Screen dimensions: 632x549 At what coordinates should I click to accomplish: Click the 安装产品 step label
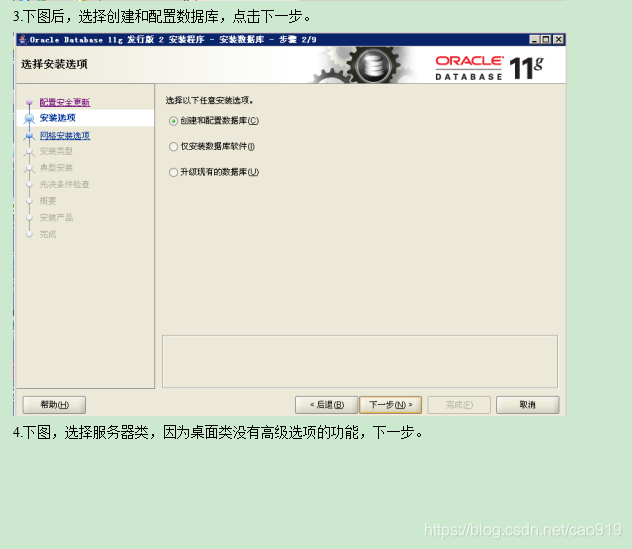pos(56,218)
